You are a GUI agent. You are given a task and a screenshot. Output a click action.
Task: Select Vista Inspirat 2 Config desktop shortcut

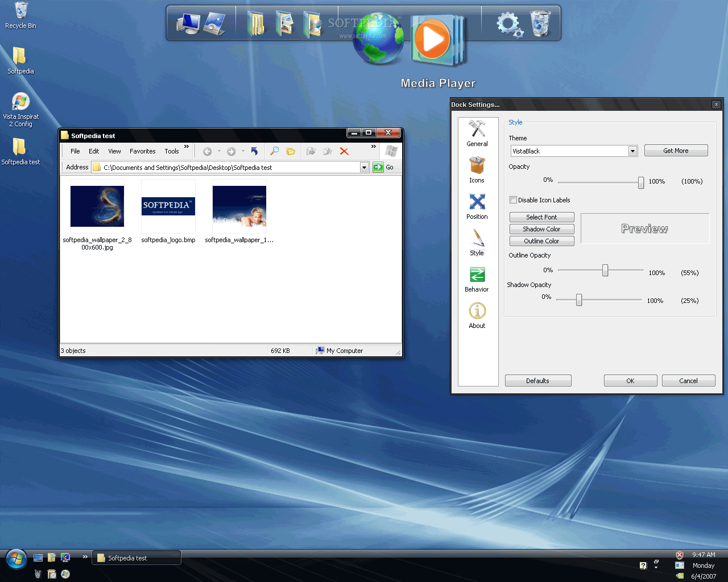click(x=21, y=110)
